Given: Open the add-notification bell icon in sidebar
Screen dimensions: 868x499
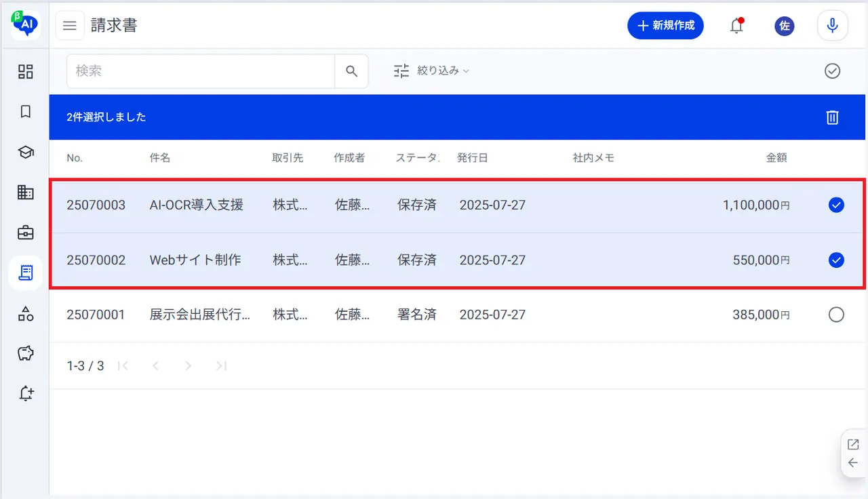Looking at the screenshot, I should 26,393.
